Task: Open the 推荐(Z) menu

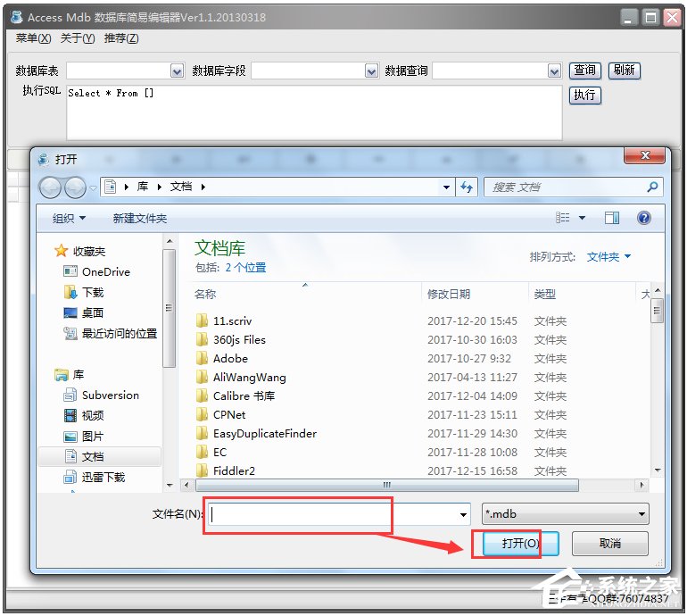Action: (121, 38)
